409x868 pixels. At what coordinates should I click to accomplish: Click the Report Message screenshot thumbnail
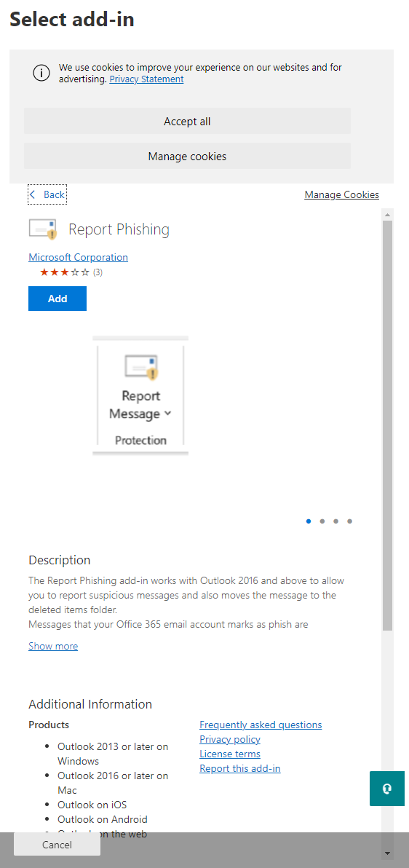click(140, 395)
